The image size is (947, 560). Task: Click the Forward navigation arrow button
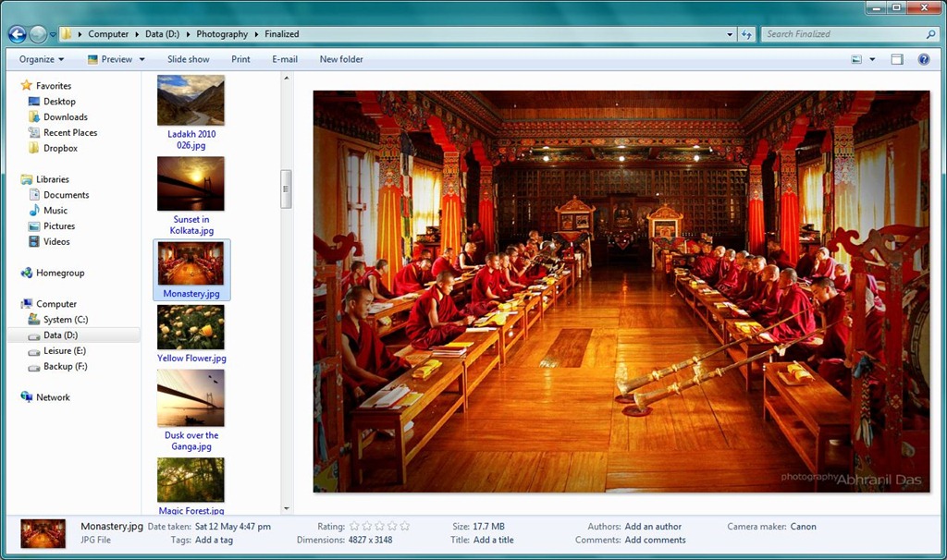[x=38, y=34]
